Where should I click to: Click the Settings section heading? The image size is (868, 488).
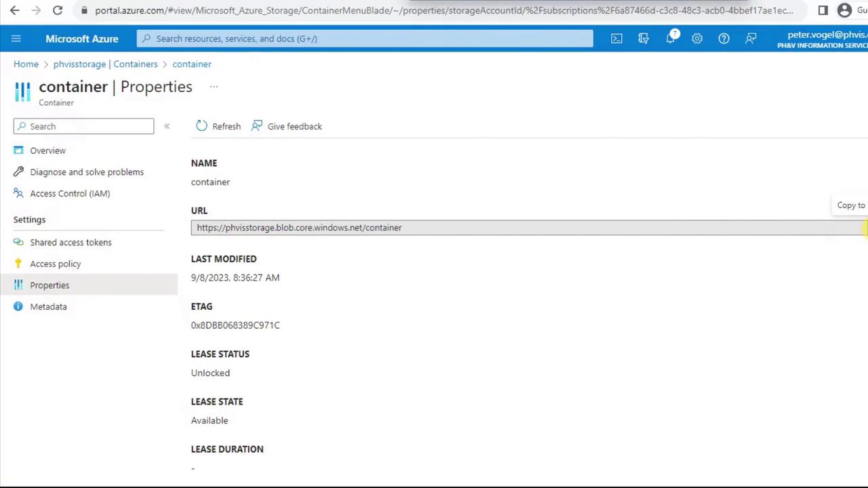tap(29, 220)
